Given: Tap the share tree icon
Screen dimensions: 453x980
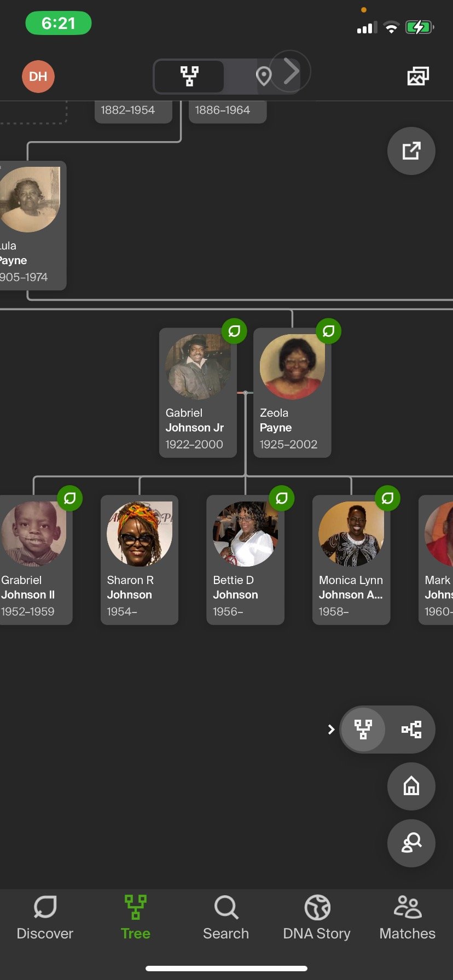Looking at the screenshot, I should [411, 151].
